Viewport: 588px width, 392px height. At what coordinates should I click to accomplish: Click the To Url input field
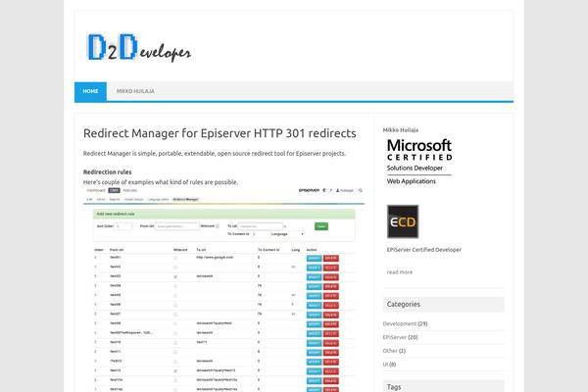(261, 226)
